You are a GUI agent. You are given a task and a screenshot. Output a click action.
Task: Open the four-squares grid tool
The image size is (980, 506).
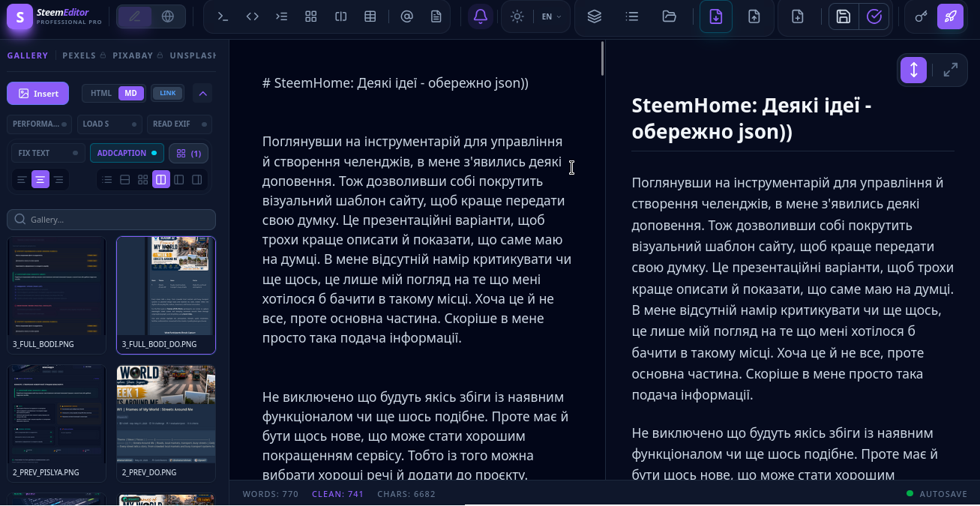[x=311, y=16]
